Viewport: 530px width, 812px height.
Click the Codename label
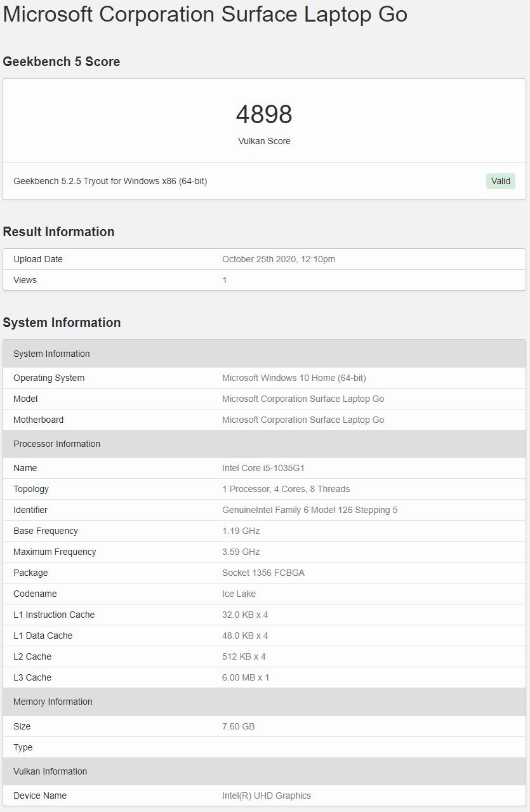click(35, 594)
